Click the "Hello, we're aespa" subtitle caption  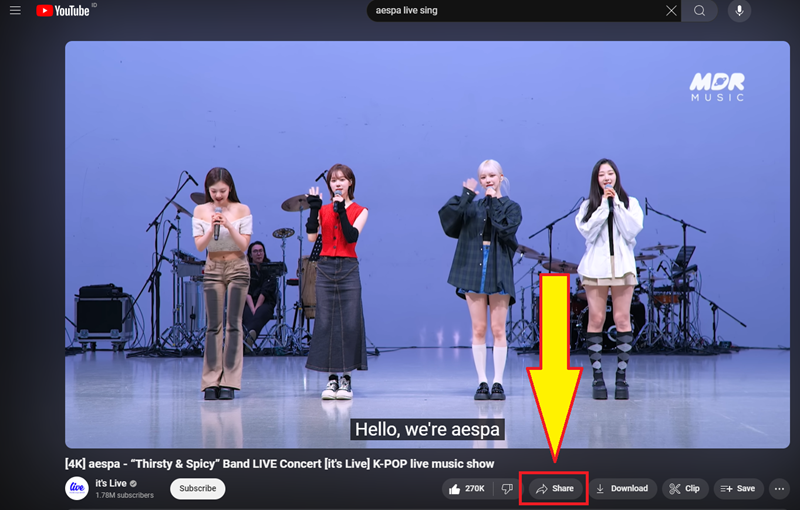coord(426,431)
